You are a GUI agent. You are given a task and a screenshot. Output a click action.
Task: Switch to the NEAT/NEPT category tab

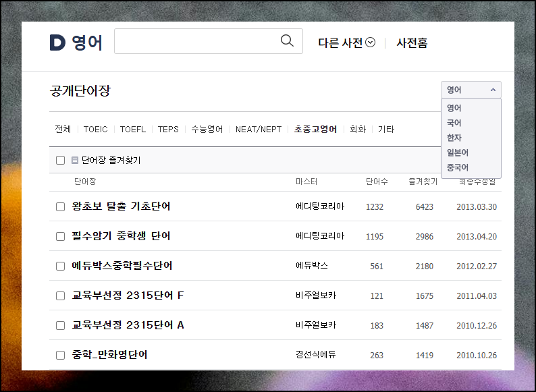click(259, 129)
